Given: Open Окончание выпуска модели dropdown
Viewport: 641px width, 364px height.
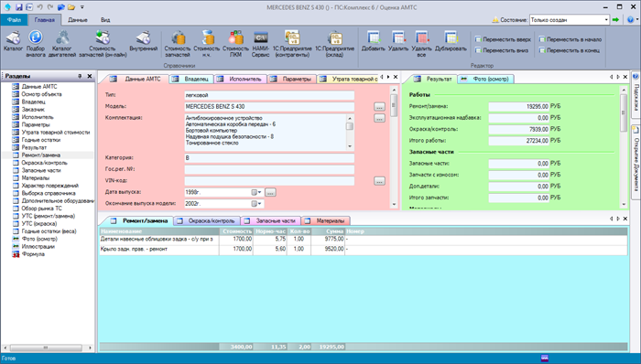Looking at the screenshot, I should (256, 204).
